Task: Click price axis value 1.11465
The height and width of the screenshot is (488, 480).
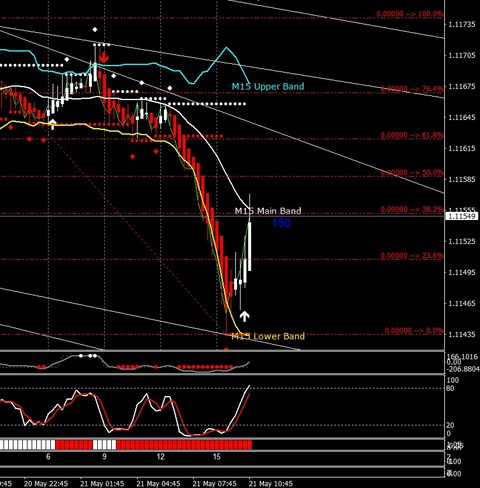Action: click(x=462, y=303)
